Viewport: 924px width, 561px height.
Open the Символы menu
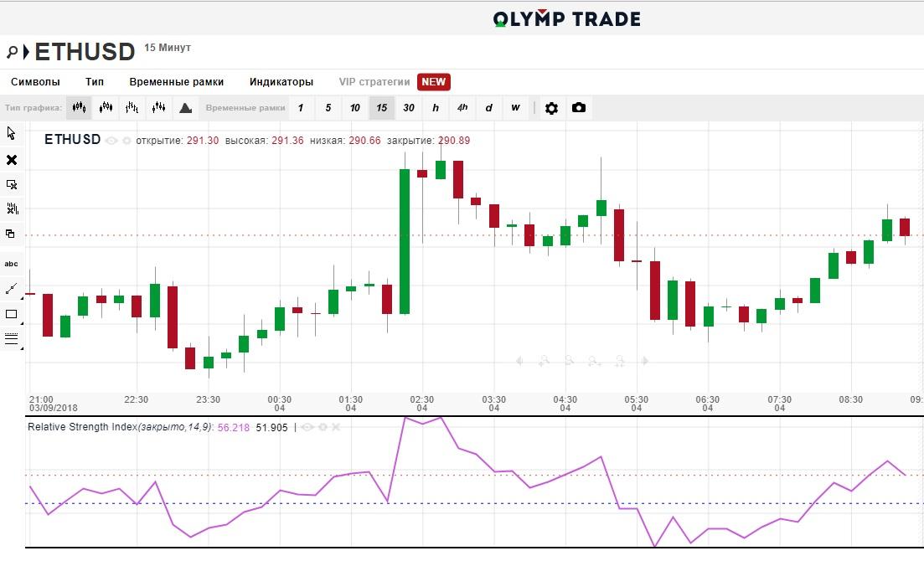pos(35,82)
